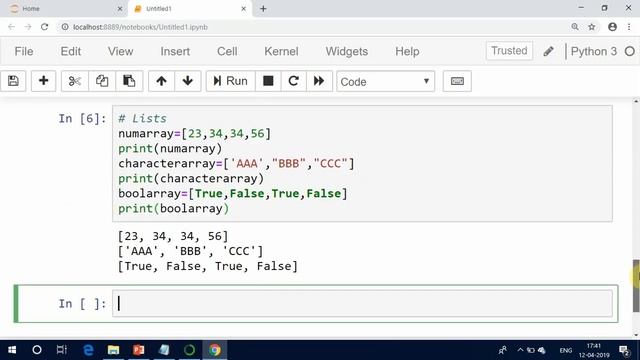This screenshot has width=640, height=360.
Task: Click the # Lists comment line
Action: [142, 118]
